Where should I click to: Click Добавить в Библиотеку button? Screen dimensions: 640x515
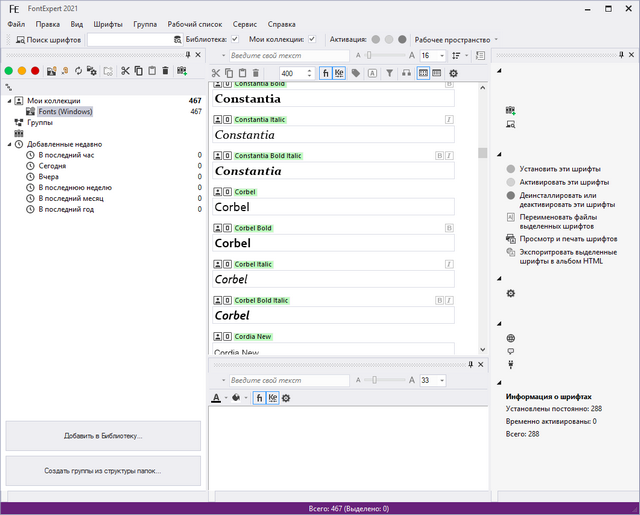click(x=103, y=436)
